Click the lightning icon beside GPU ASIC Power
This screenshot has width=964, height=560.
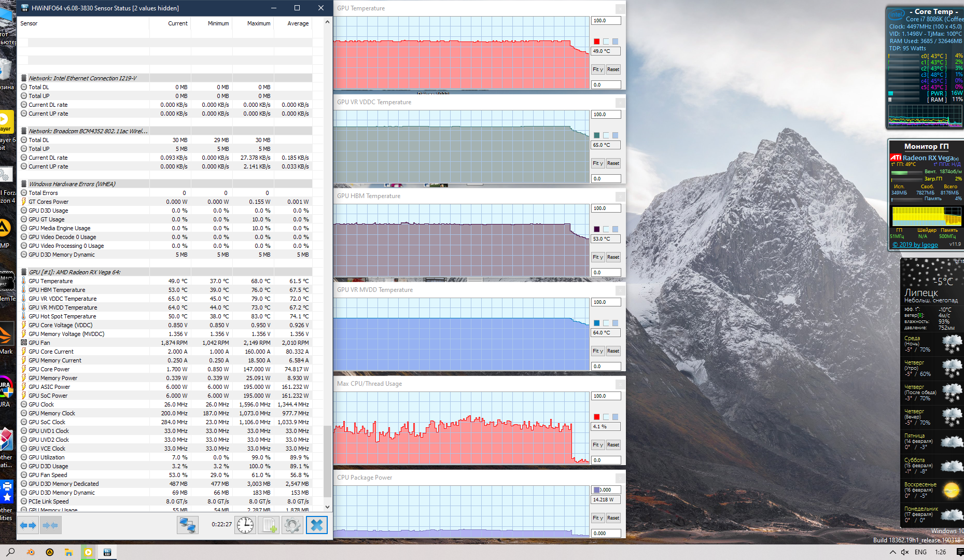[24, 387]
